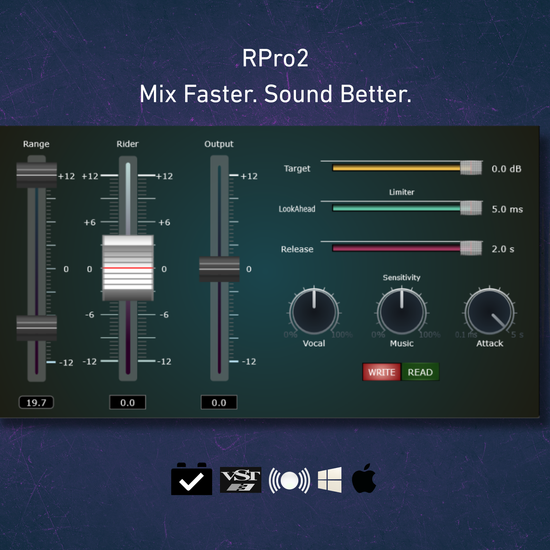Click the Target value 0.0 dB
The height and width of the screenshot is (550, 550).
pyautogui.click(x=506, y=169)
